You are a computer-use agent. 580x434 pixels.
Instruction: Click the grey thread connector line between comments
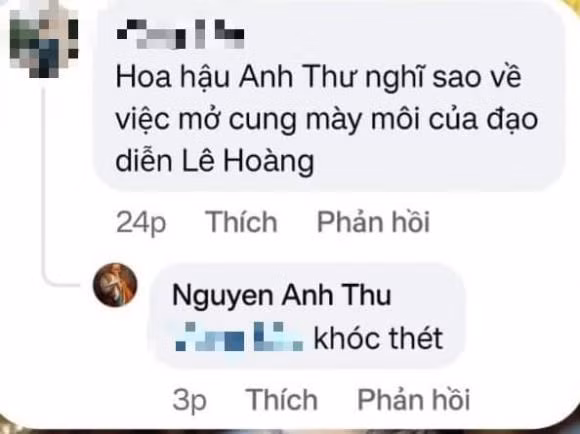[44, 185]
